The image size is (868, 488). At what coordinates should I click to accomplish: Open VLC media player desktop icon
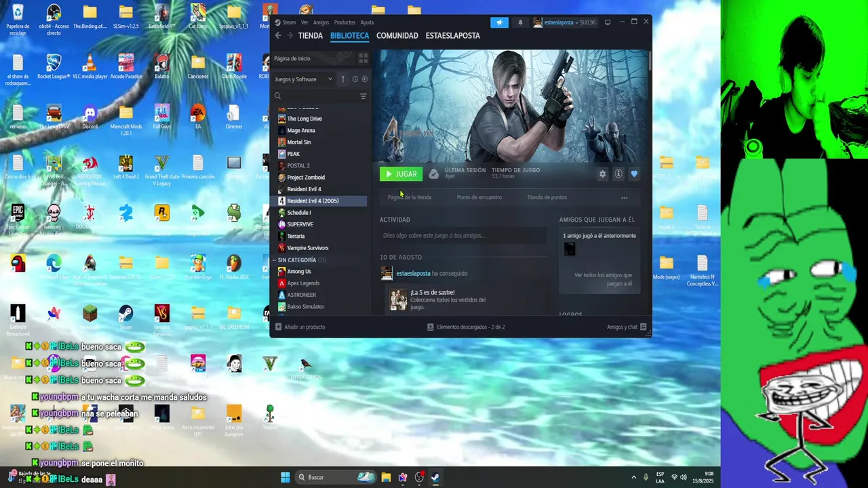(x=90, y=66)
